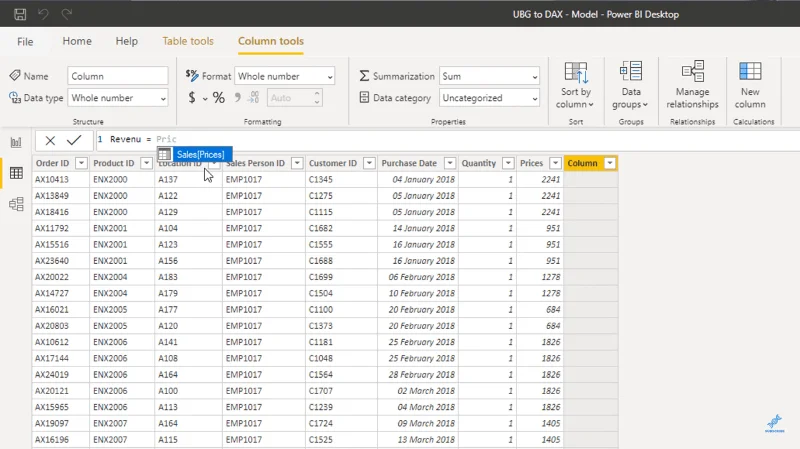Screen dimensions: 800x449
Task: Open the File menu
Action: (25, 41)
